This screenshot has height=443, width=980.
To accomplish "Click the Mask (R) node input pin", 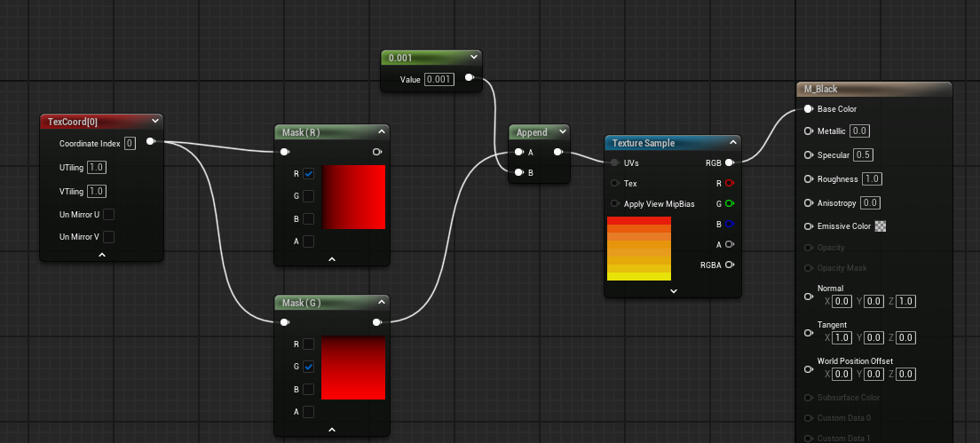I will click(x=284, y=152).
